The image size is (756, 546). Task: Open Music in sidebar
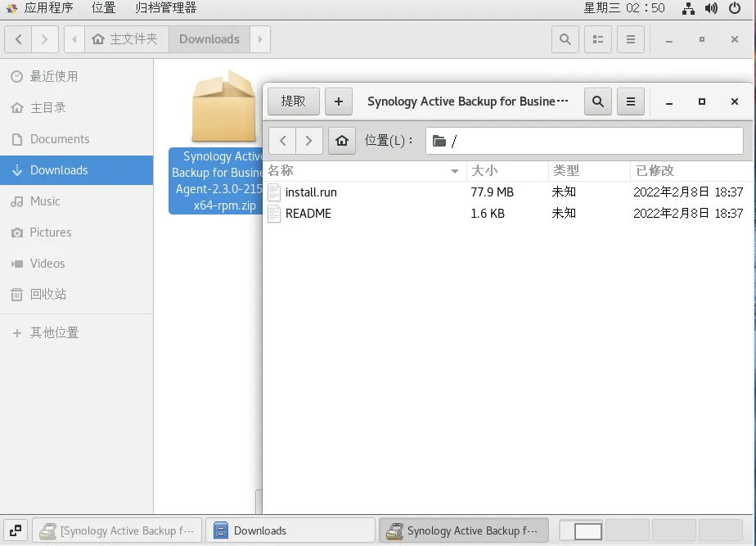[x=77, y=201]
